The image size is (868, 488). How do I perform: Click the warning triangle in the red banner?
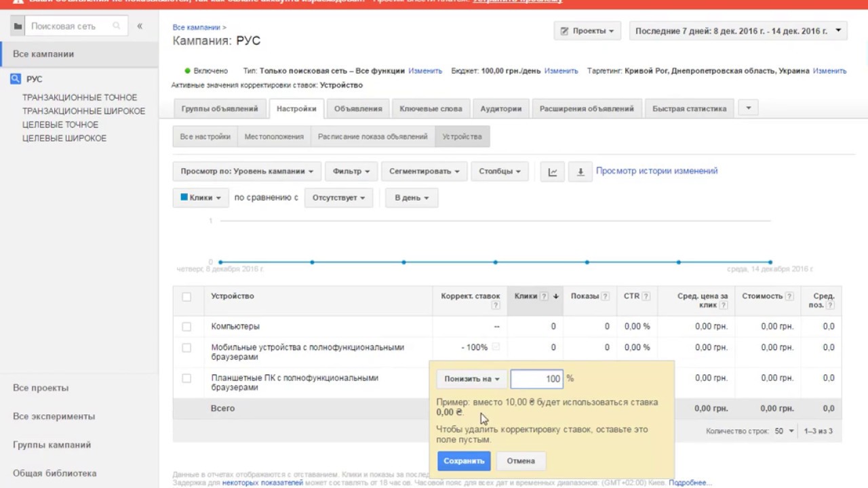click(18, 2)
